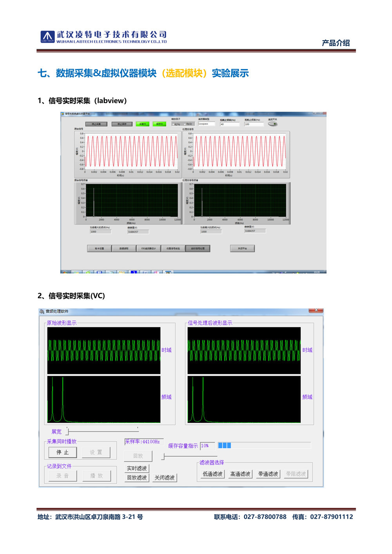The image size is (392, 554).
Task: Select the first 缩放因子 radio option
Action: click(174, 124)
